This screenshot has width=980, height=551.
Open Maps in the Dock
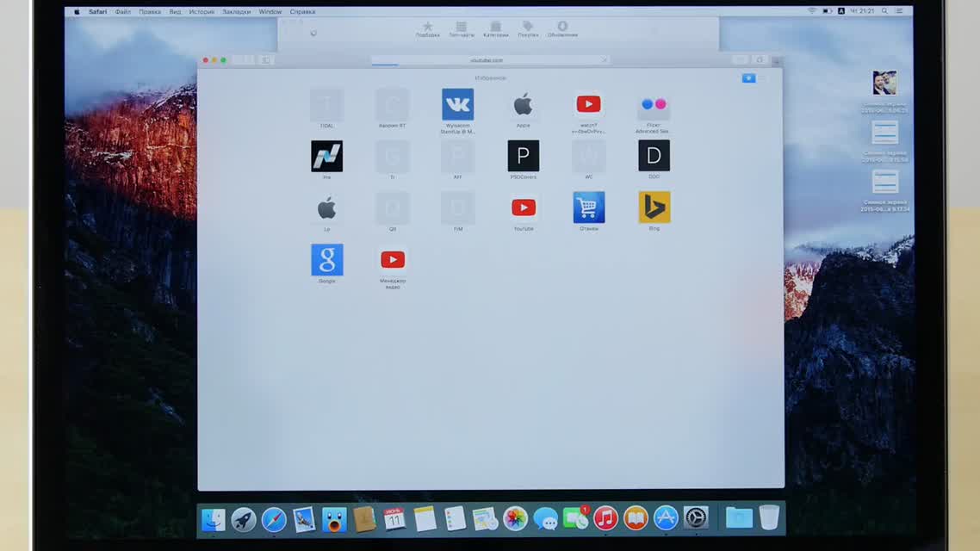(x=485, y=519)
